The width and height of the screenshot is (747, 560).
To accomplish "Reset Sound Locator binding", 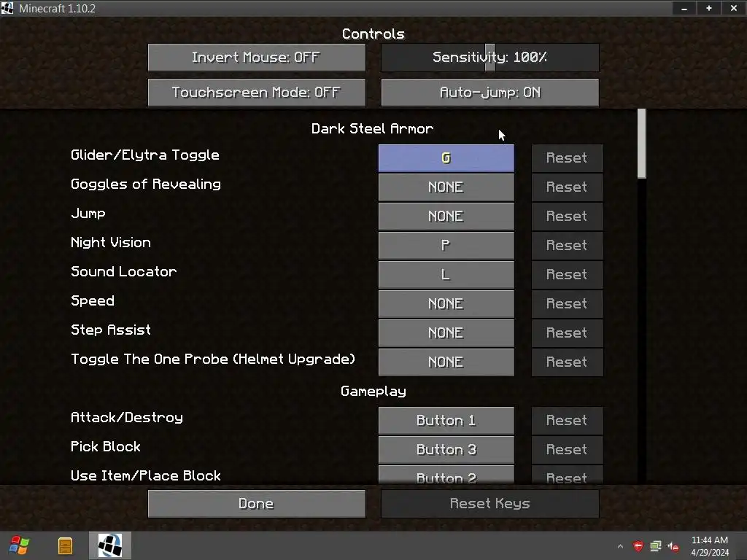I will [x=567, y=274].
